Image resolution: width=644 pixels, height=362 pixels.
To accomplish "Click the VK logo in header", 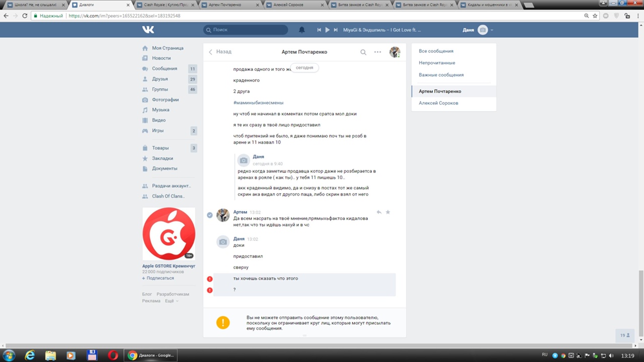I will coord(148,30).
